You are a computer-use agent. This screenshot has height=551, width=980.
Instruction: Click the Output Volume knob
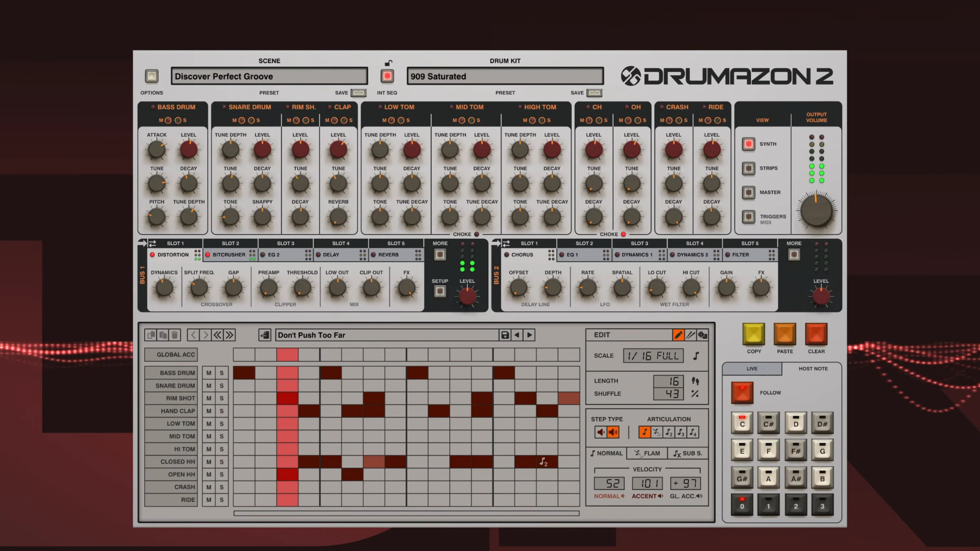816,211
